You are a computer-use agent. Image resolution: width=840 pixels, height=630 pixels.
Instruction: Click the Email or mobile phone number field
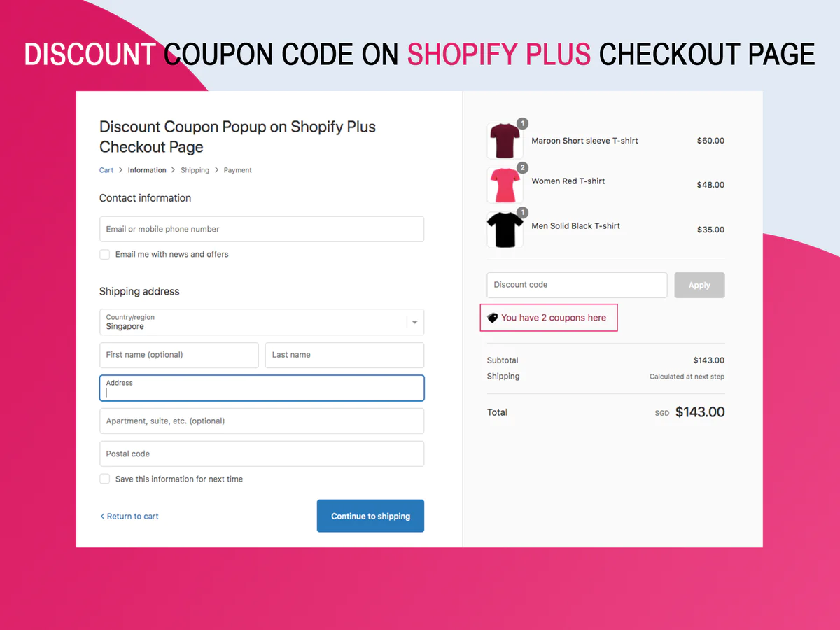pos(262,230)
